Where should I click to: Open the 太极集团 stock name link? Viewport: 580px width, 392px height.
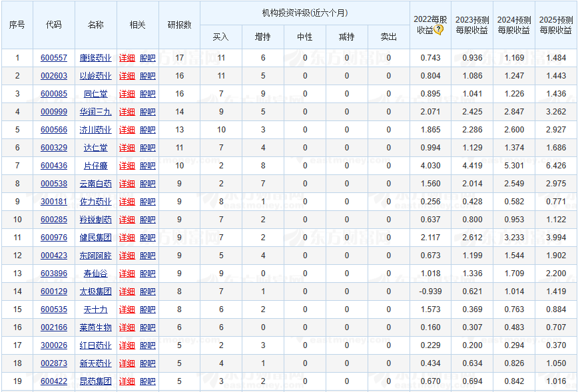(95, 292)
